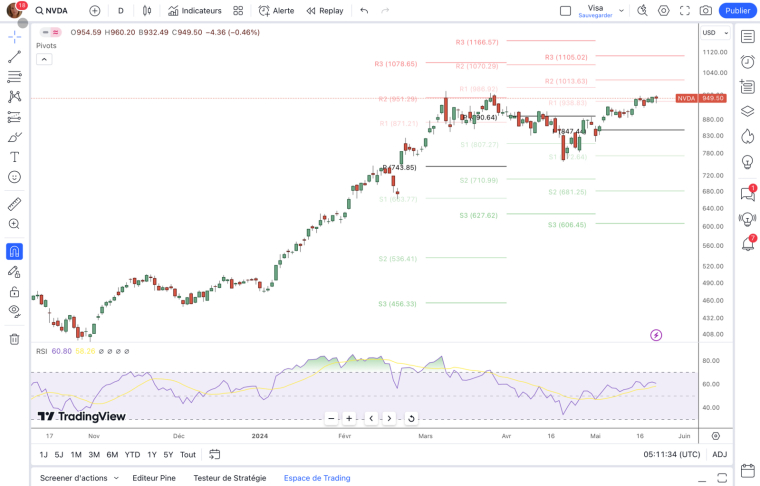Select the trend line drawing tool
760x486 pixels.
coord(15,57)
